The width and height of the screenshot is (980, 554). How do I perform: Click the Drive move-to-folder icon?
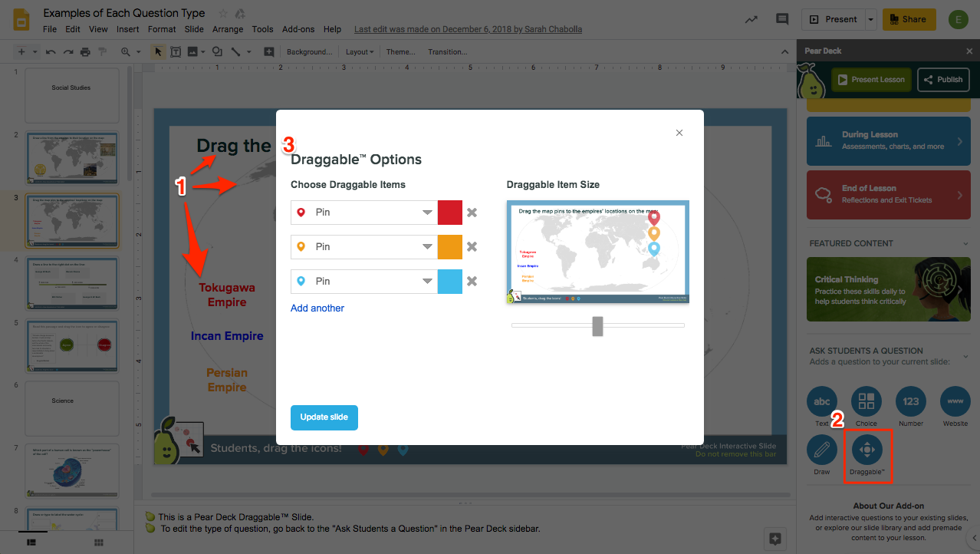[240, 13]
